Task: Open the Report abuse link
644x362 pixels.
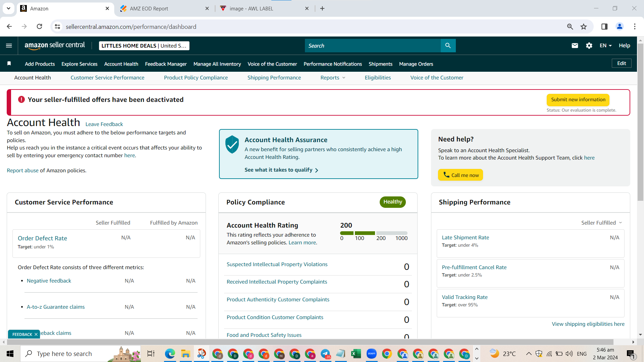Action: (22, 170)
